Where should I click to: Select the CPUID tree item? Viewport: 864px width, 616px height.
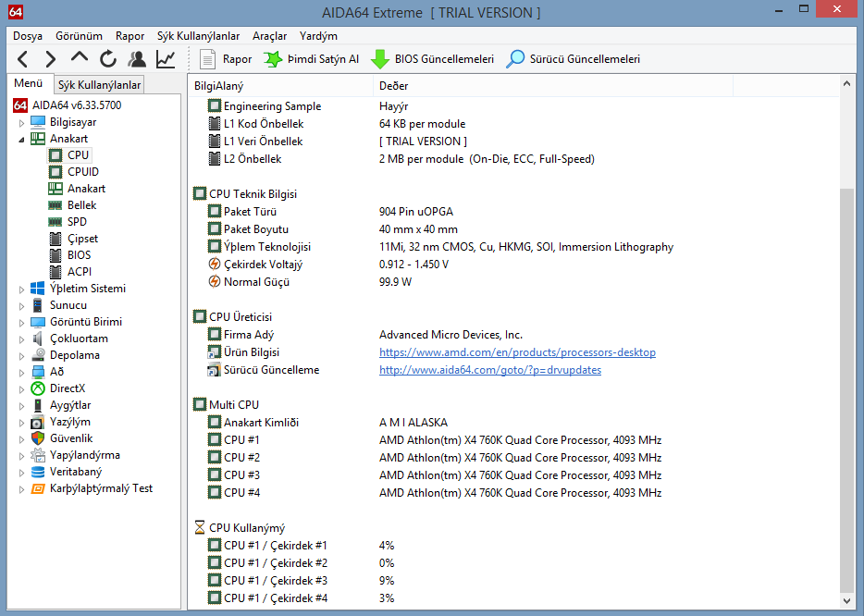pyautogui.click(x=83, y=172)
